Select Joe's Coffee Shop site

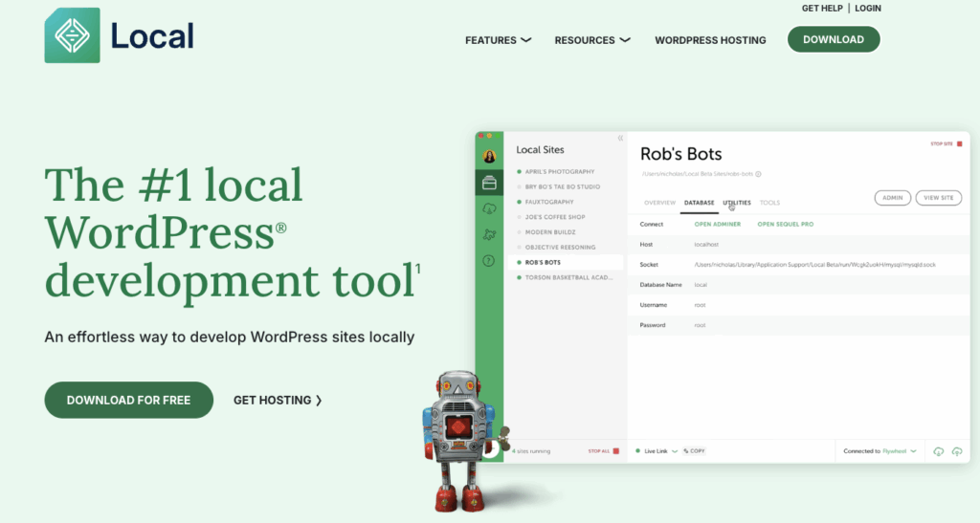pos(554,217)
